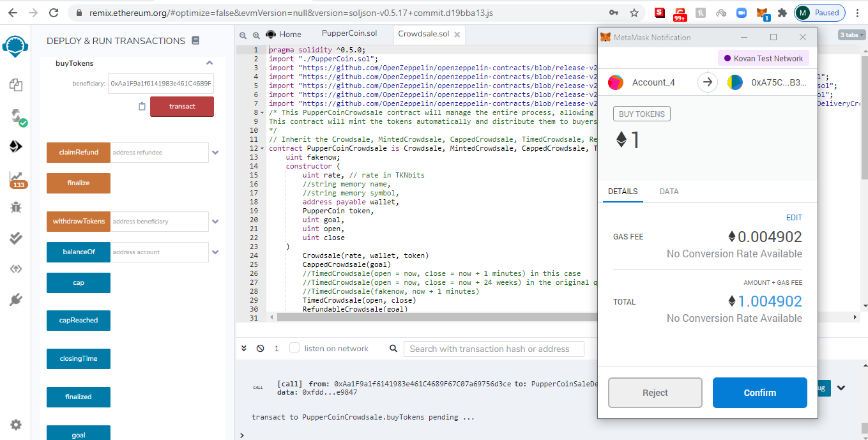Confirm the MetaMask transaction
Viewport: 868px width, 440px height.
point(760,393)
